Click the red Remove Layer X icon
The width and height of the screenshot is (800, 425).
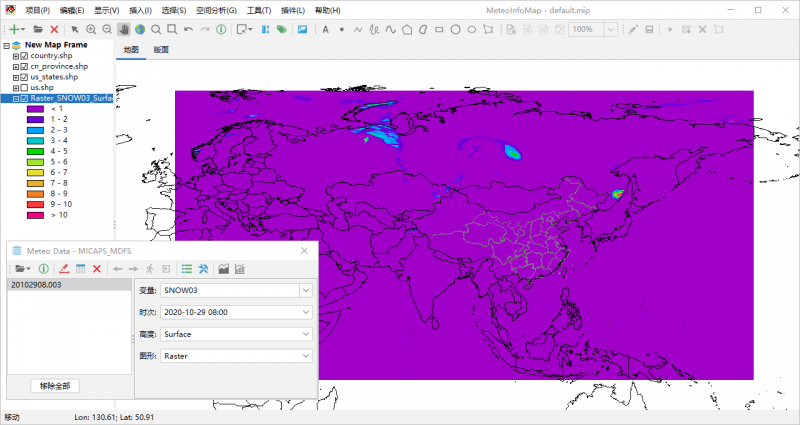(x=54, y=30)
